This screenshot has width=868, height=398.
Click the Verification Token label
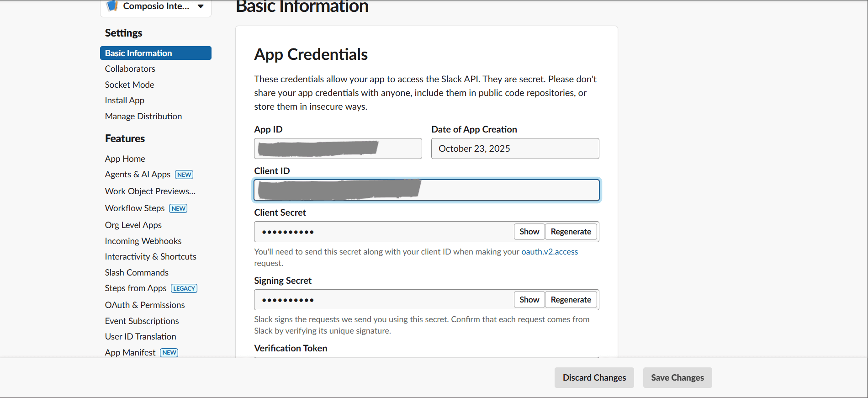click(291, 348)
